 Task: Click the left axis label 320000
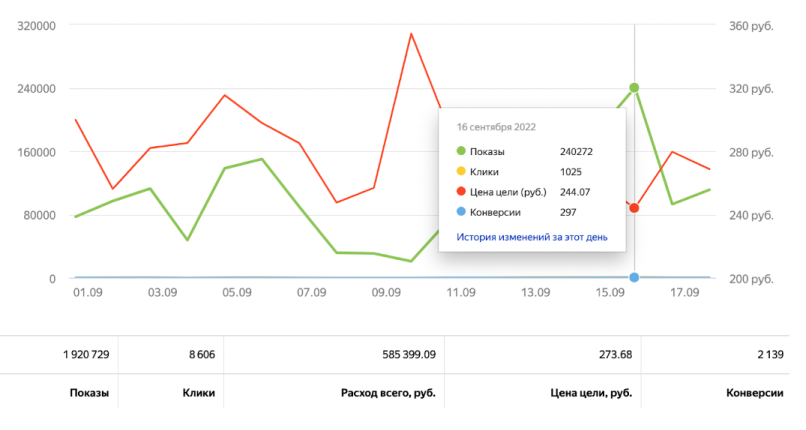coord(36,26)
